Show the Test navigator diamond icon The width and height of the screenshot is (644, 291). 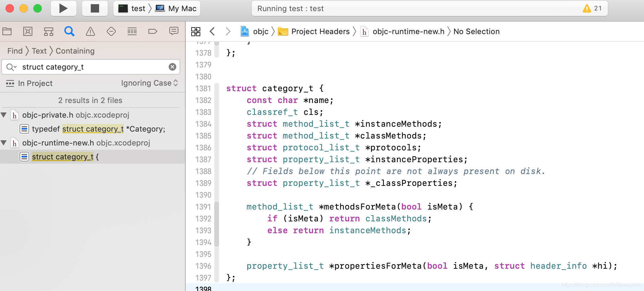click(x=111, y=31)
